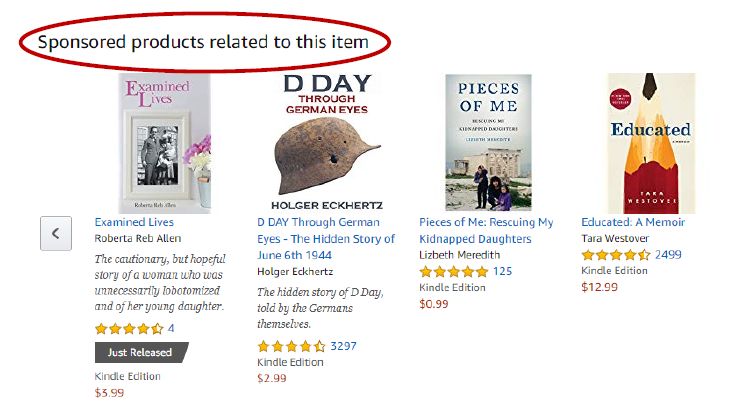This screenshot has height=409, width=734.
Task: Open the Educated book cover image
Action: tap(650, 142)
